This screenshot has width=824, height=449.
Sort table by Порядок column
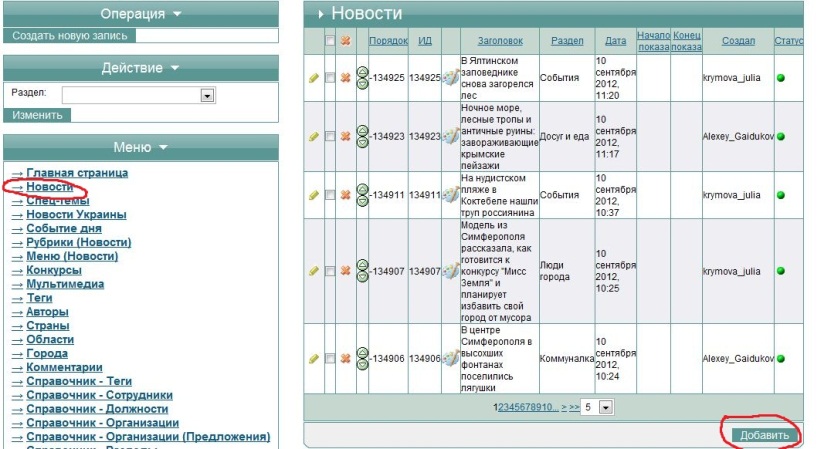tap(388, 40)
